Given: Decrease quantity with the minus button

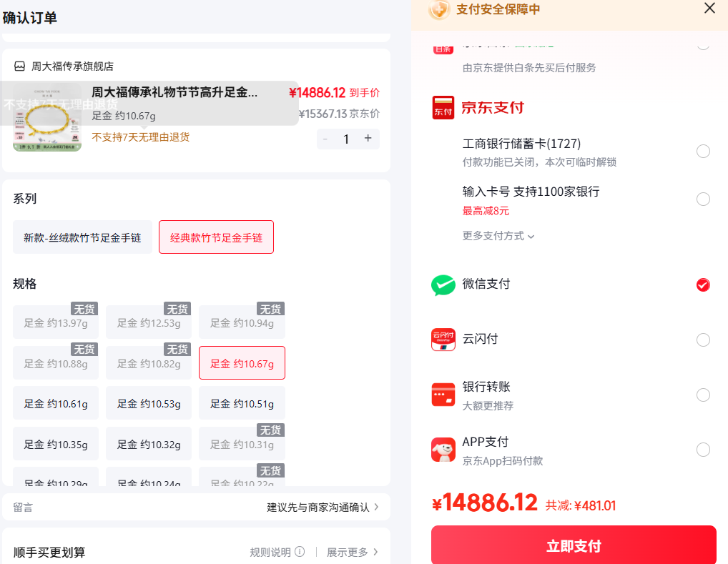Looking at the screenshot, I should point(325,139).
